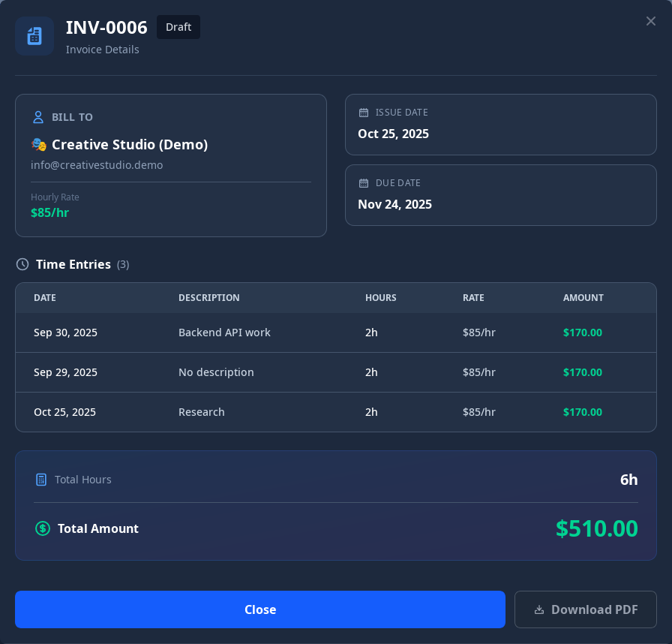Image resolution: width=672 pixels, height=644 pixels.
Task: Click the calendar icon beside ISSUE DATE
Action: [x=363, y=112]
